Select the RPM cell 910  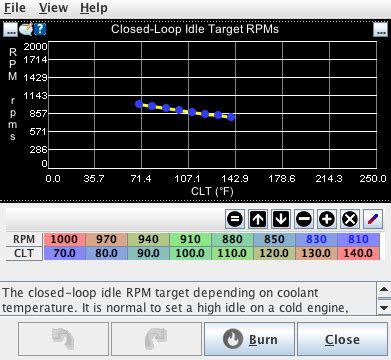[190, 239]
